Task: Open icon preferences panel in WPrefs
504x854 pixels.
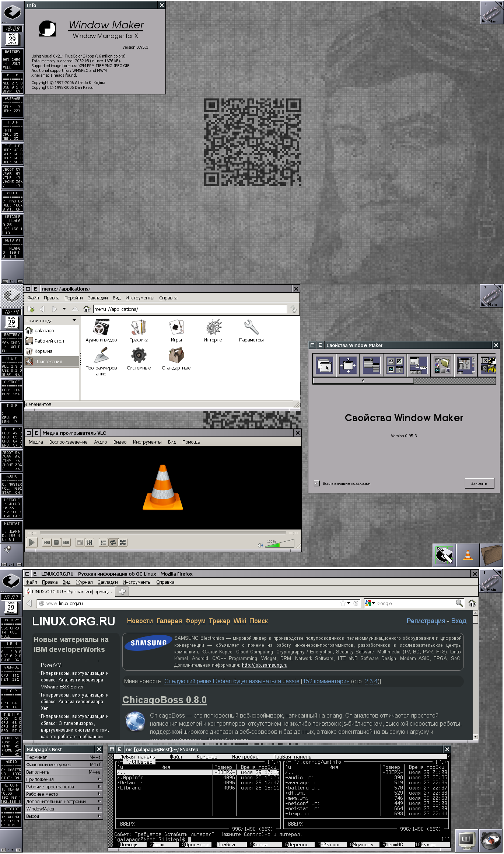Action: [395, 365]
